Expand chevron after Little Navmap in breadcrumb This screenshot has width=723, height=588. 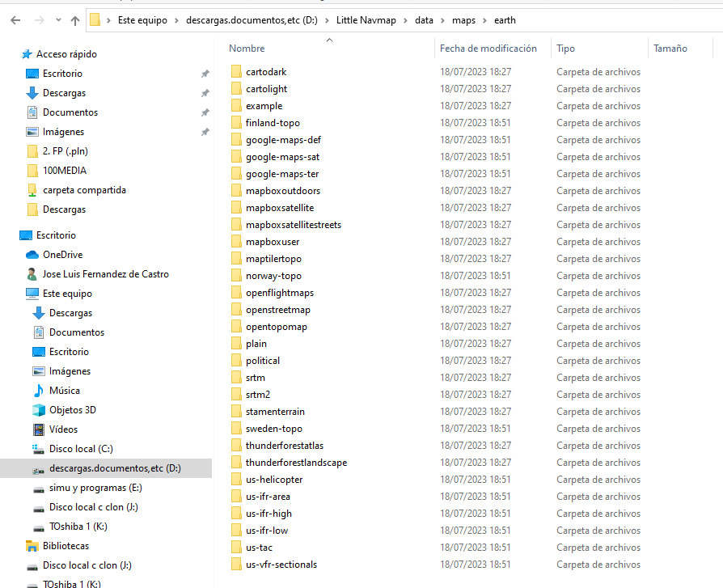[405, 20]
